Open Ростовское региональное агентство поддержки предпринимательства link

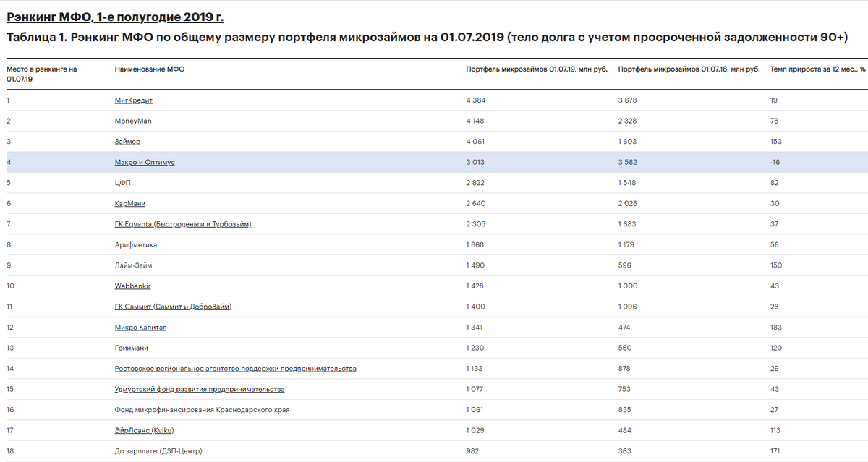coord(235,369)
